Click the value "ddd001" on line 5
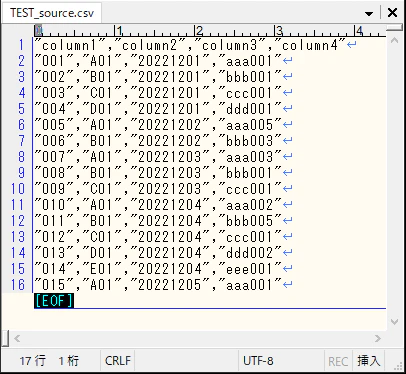406x374 pixels. [x=250, y=109]
